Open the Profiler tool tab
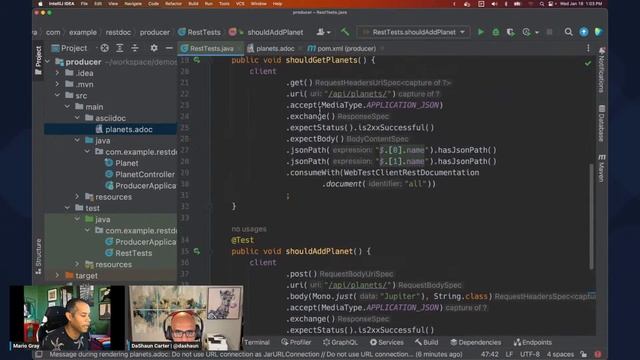Image resolution: width=640 pixels, height=360 pixels. pos(296,342)
